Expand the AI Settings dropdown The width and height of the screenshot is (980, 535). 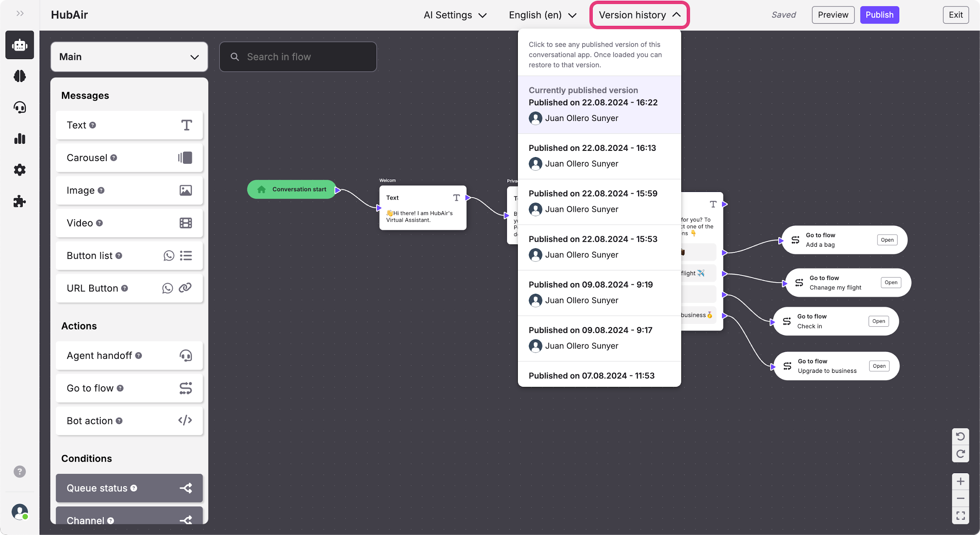click(x=455, y=15)
